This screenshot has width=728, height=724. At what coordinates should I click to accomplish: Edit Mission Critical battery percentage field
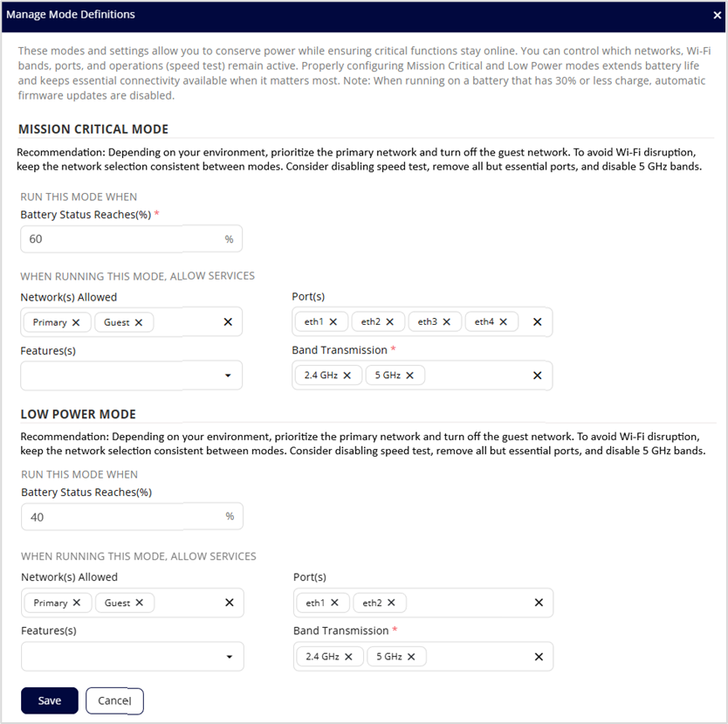coord(120,238)
